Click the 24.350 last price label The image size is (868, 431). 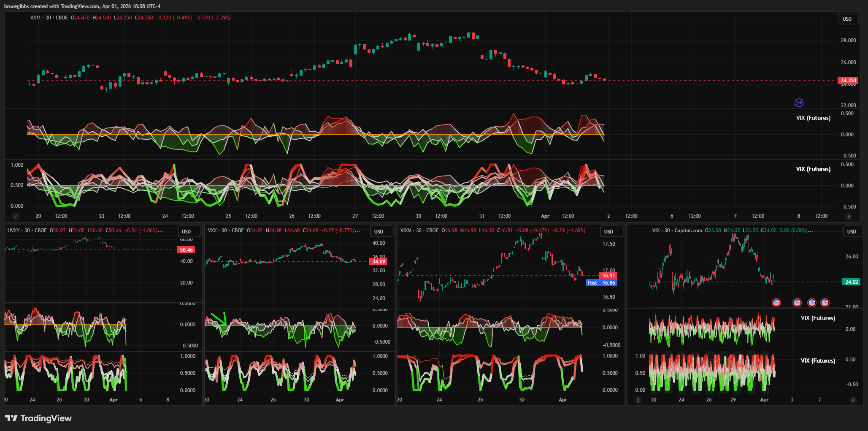848,81
